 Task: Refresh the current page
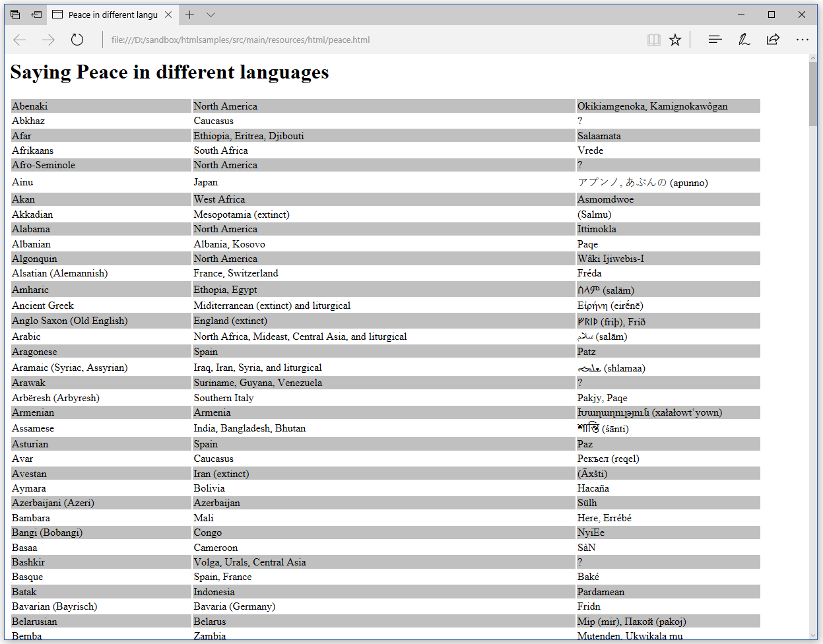click(x=77, y=40)
